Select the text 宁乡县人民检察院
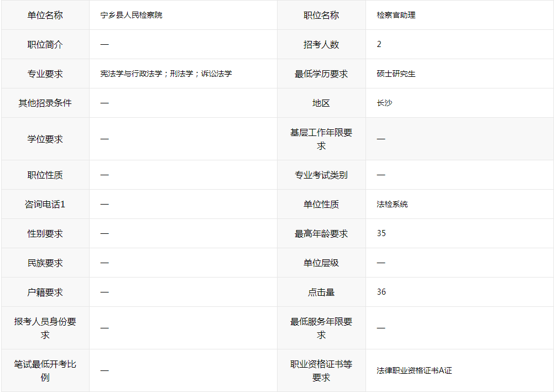 click(x=131, y=15)
